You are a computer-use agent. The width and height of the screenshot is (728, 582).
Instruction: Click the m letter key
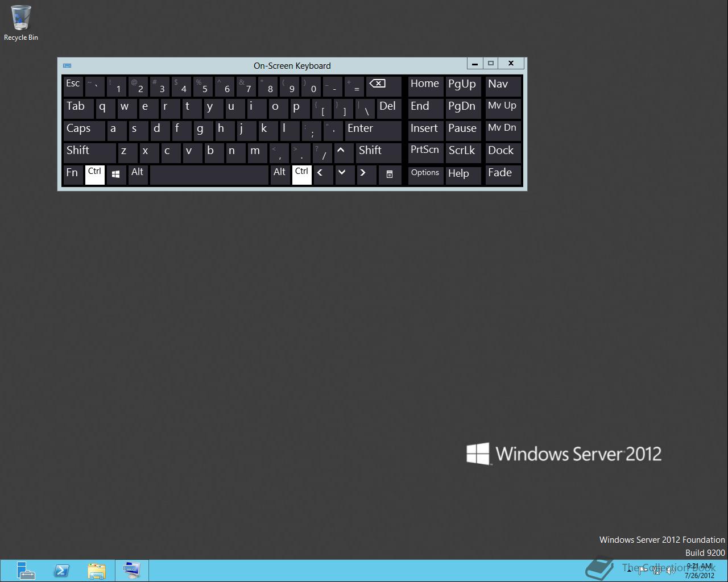coord(257,153)
